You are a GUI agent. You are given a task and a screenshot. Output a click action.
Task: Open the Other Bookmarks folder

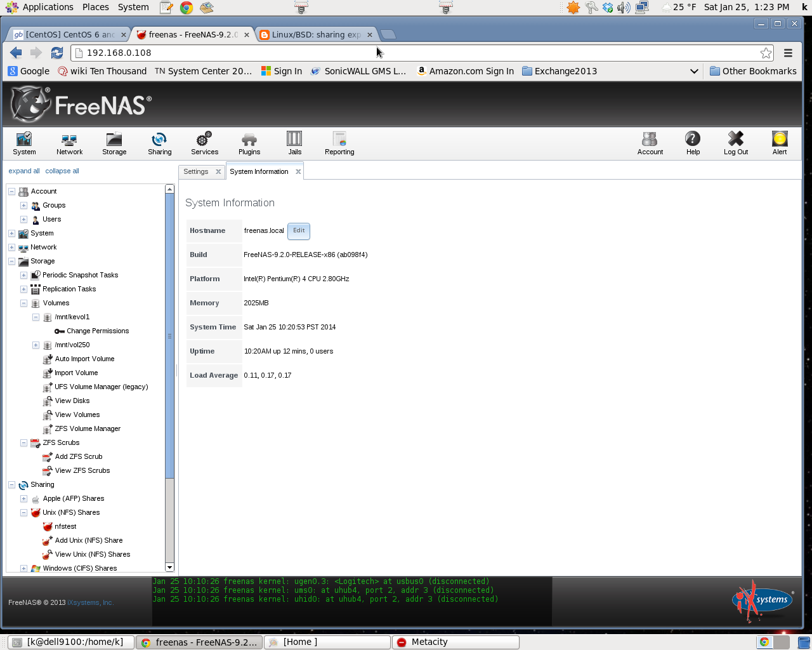[753, 71]
